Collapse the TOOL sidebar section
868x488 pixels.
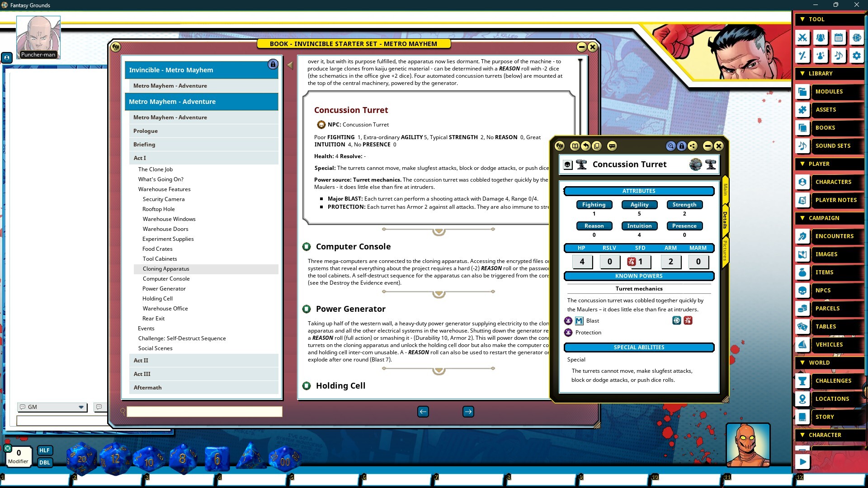tap(830, 19)
